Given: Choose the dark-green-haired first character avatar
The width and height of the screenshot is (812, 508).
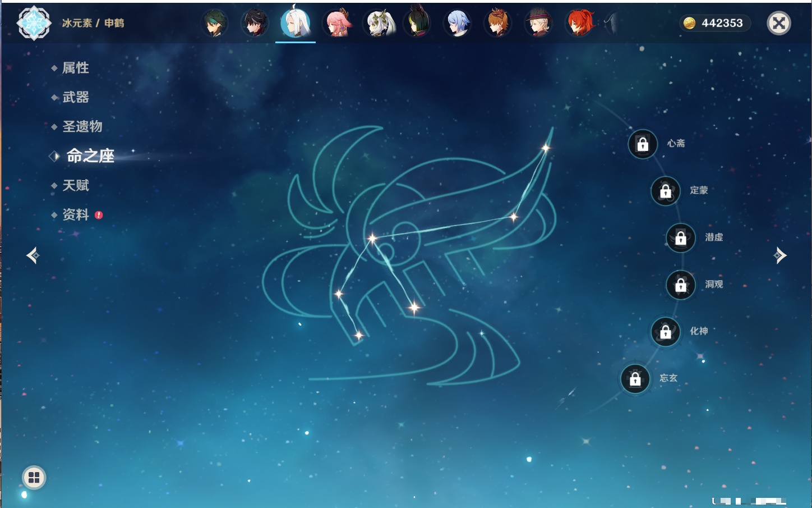Looking at the screenshot, I should point(215,24).
